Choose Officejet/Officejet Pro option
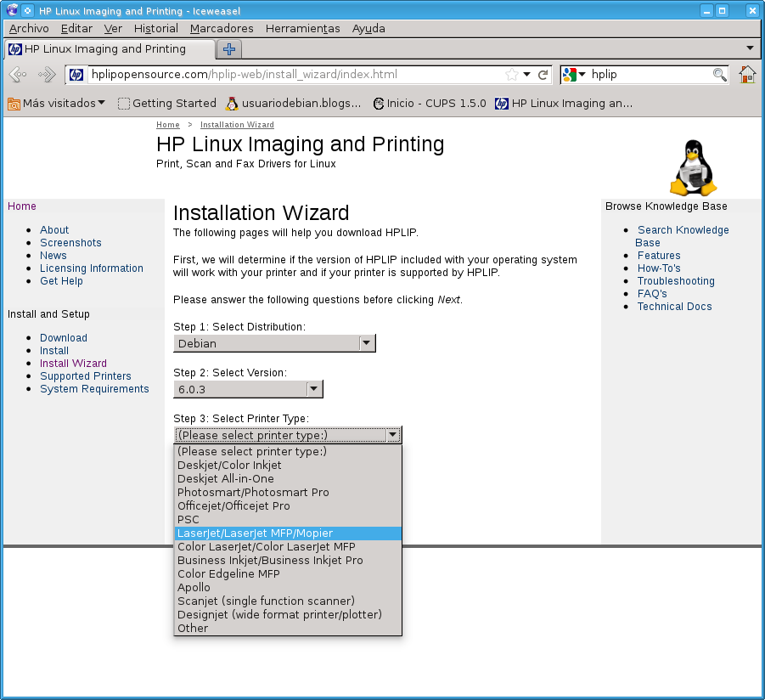 (x=288, y=506)
